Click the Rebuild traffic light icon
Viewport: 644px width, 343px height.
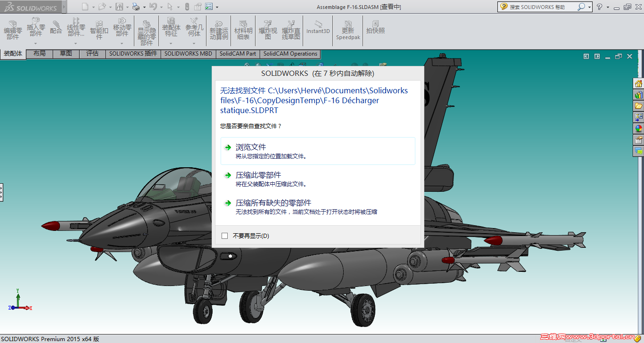pyautogui.click(x=187, y=7)
